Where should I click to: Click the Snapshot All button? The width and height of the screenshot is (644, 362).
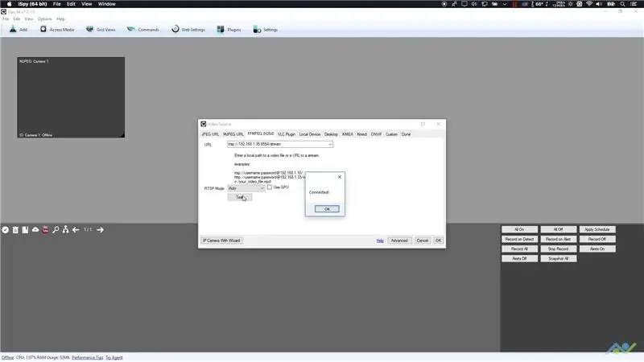558,258
